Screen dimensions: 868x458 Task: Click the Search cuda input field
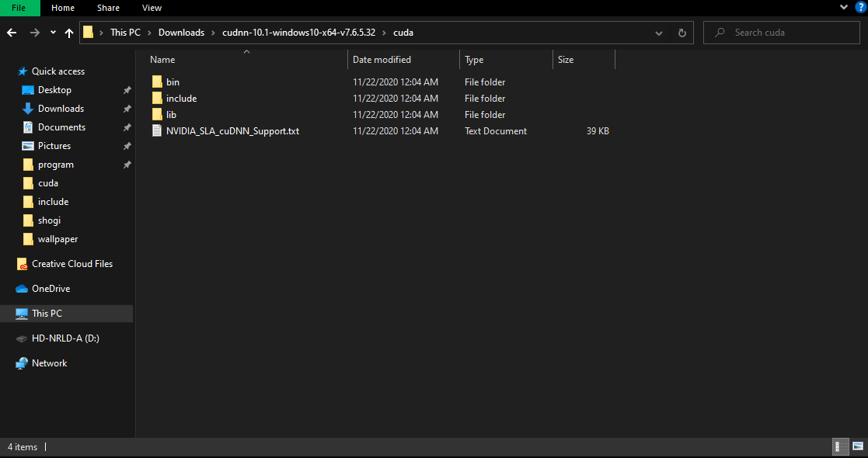[x=781, y=33]
